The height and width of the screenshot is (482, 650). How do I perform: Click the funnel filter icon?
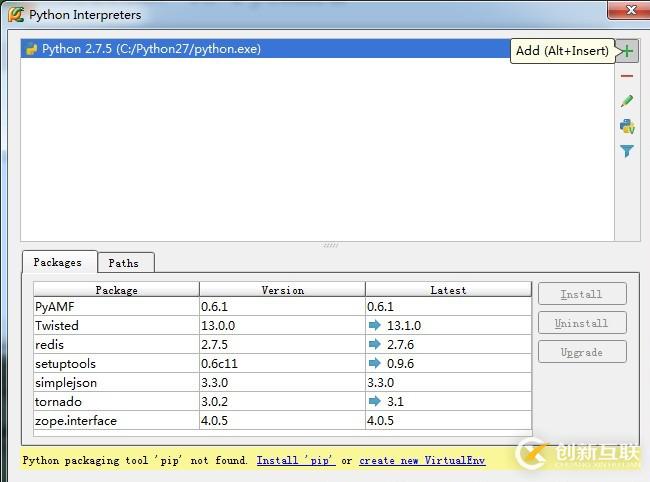pyautogui.click(x=627, y=151)
